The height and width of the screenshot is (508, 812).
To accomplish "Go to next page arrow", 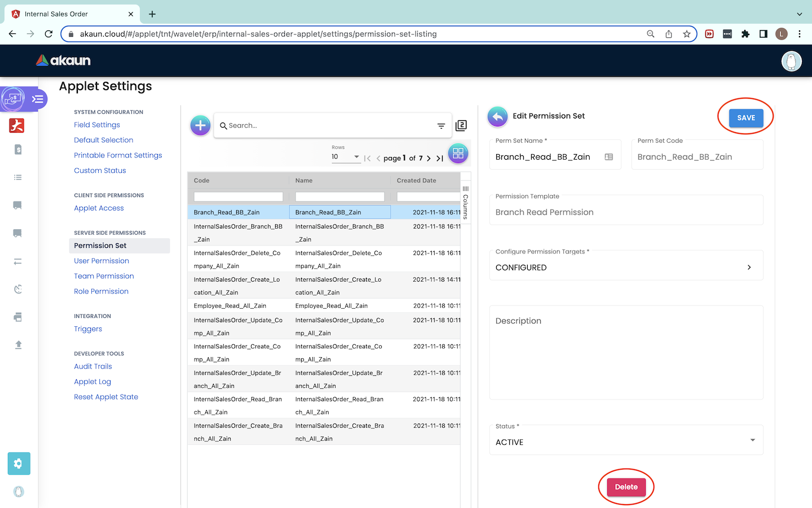I will [429, 159].
